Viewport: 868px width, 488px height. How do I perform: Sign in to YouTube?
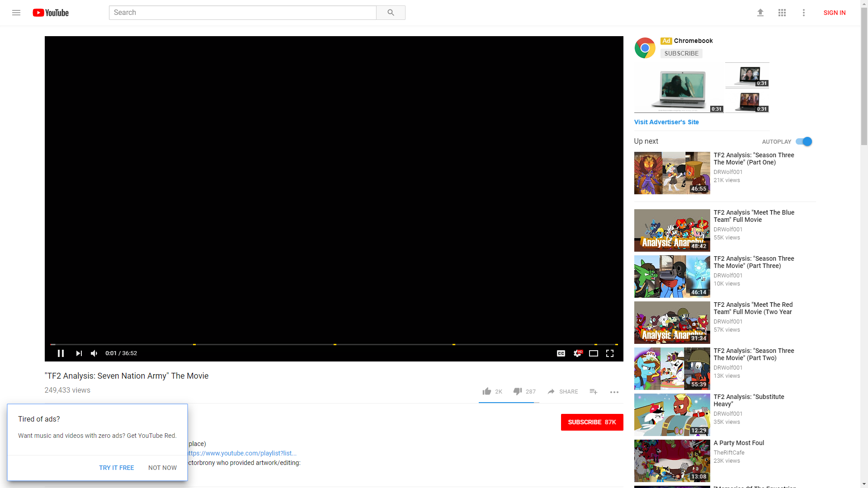835,13
